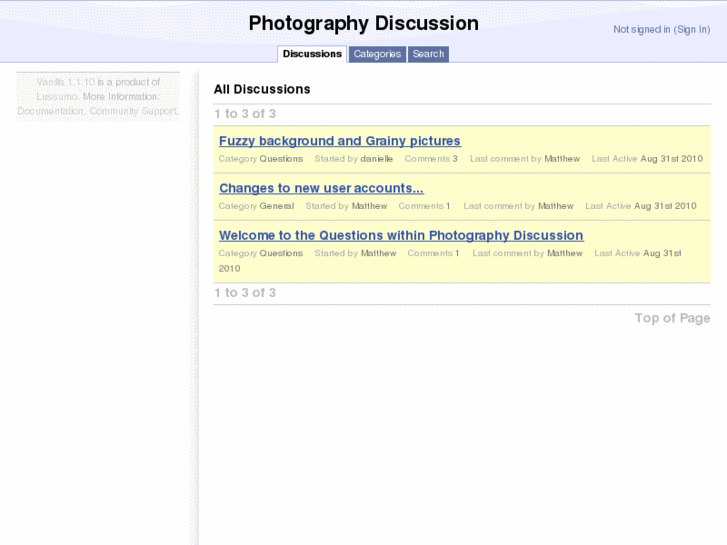Open the Photography Discussion site title

coord(363,23)
